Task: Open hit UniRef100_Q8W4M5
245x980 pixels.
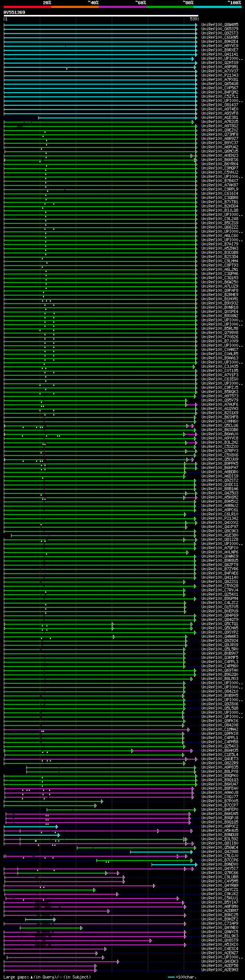Action: [x=220, y=25]
